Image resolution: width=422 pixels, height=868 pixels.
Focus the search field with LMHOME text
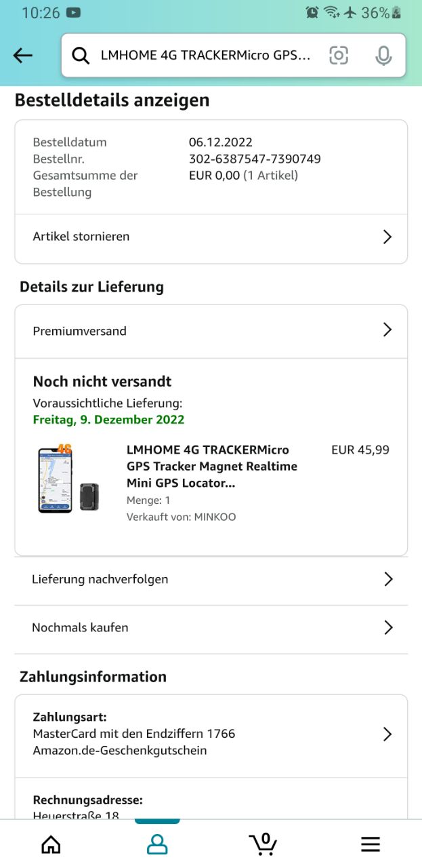coord(206,56)
